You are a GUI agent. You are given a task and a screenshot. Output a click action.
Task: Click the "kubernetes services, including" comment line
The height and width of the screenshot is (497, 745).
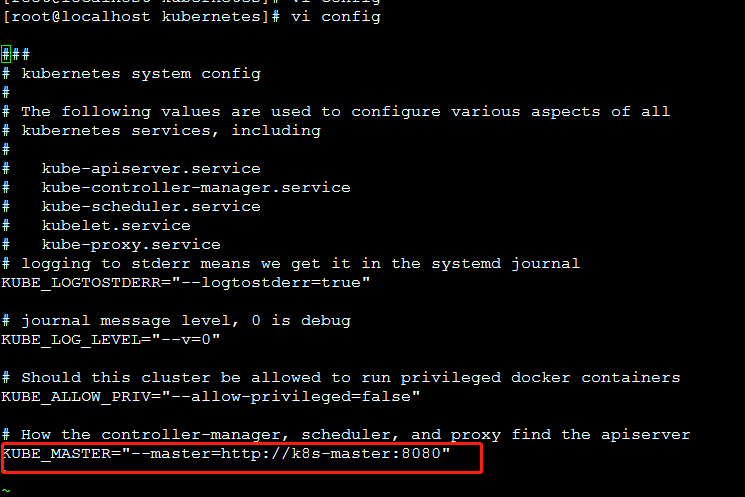[x=170, y=130]
